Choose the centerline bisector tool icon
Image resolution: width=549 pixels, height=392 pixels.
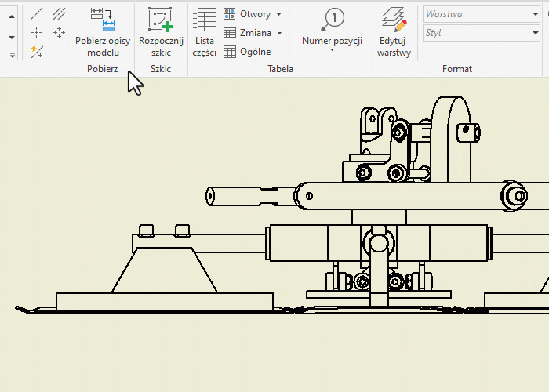59,14
